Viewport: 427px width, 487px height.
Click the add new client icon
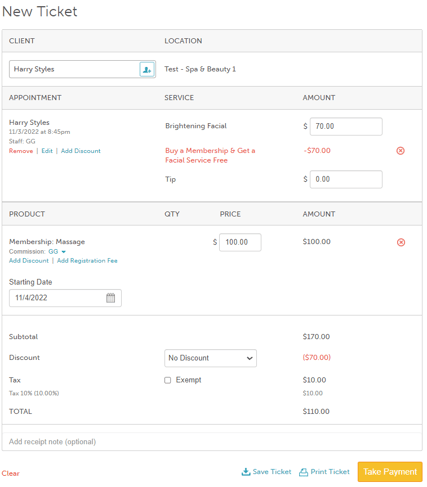[147, 69]
